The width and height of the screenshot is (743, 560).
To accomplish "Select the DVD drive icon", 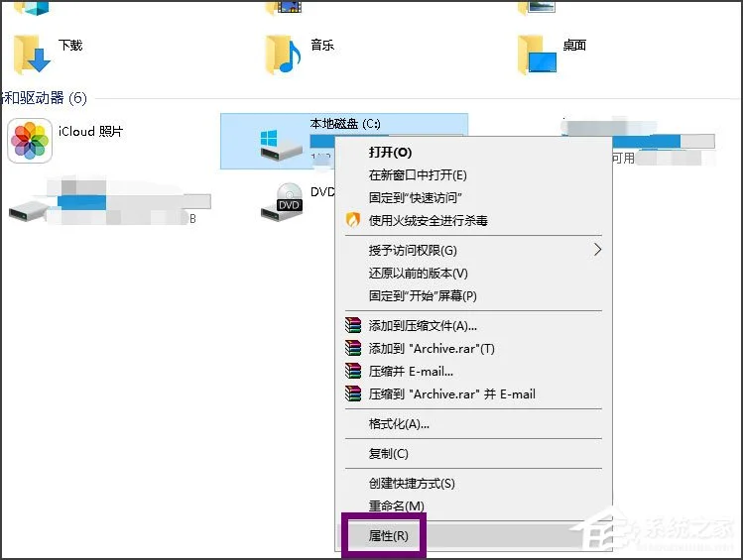I will (283, 201).
